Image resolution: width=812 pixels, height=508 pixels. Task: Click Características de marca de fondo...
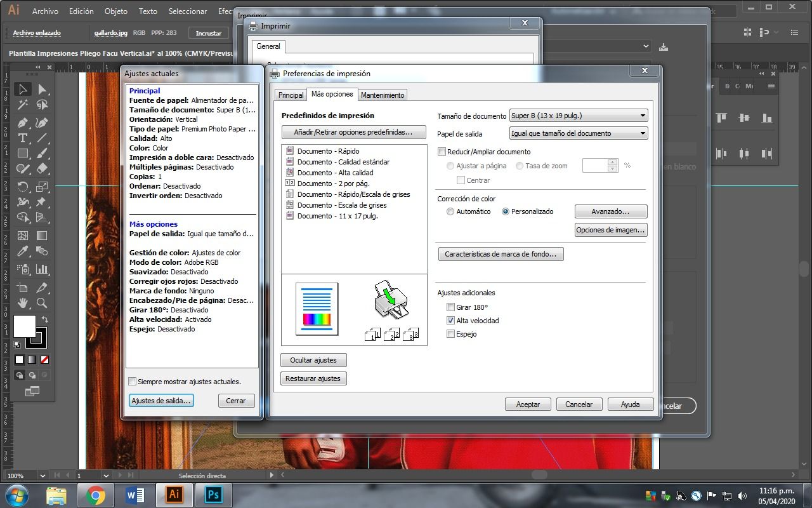click(x=501, y=254)
